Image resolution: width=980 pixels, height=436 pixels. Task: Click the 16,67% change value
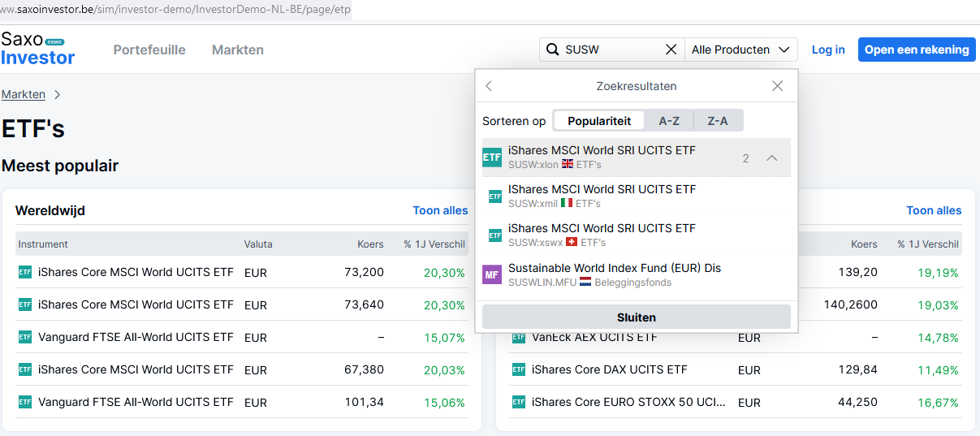coord(938,402)
